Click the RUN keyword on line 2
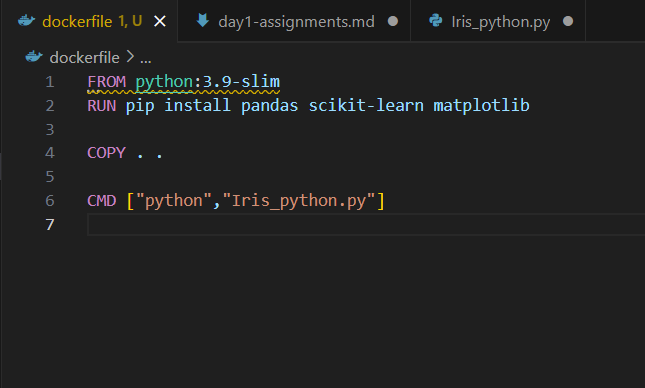 click(x=102, y=106)
